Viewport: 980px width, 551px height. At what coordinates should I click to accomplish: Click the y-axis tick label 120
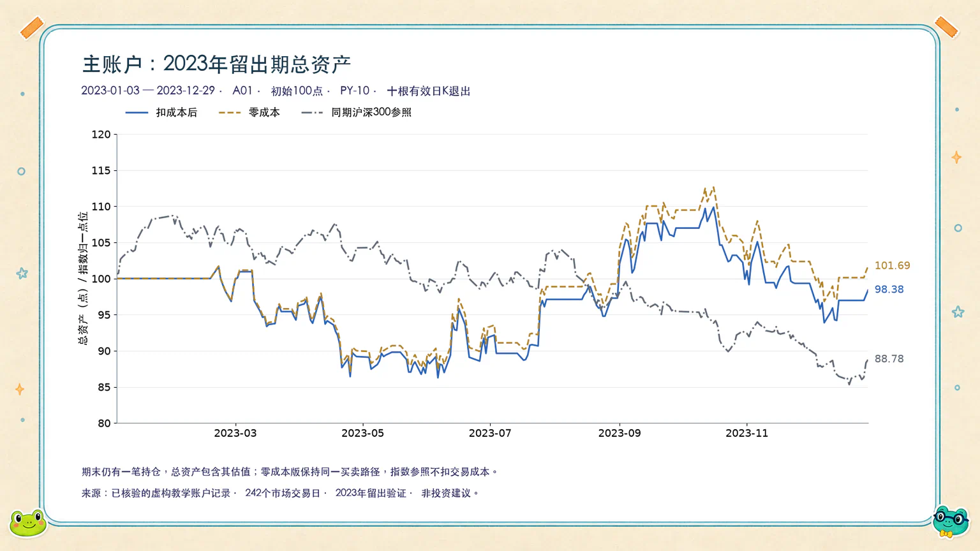(101, 134)
